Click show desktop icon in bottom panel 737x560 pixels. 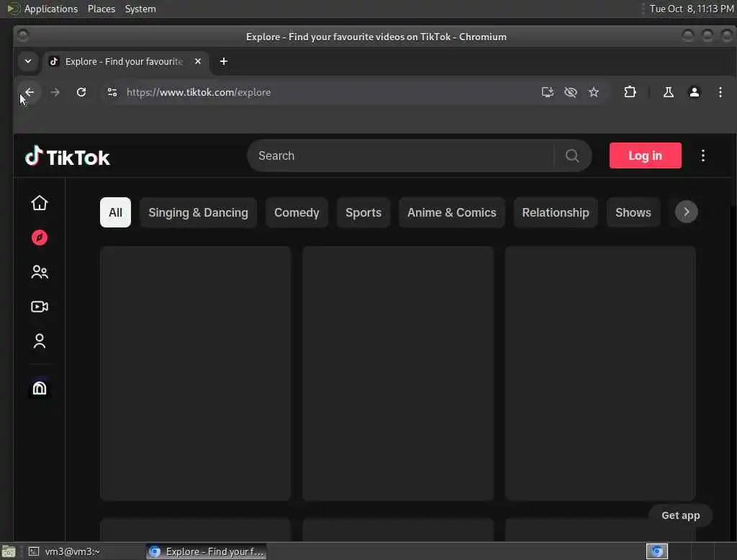(9, 551)
